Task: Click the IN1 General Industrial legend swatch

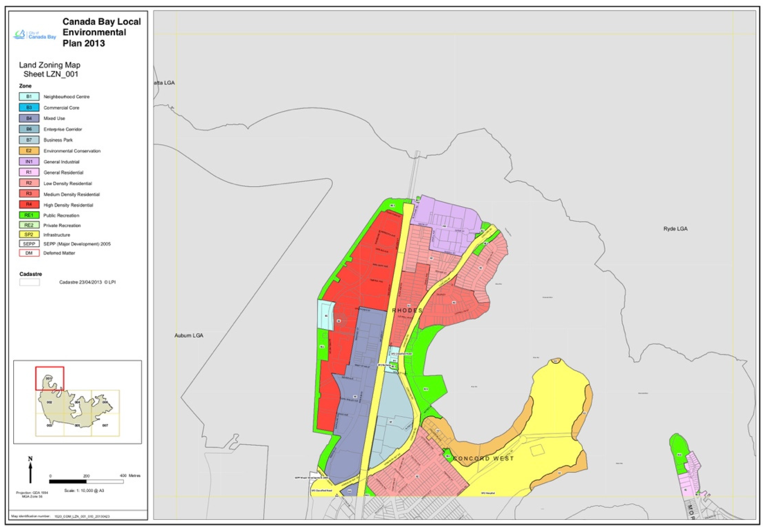Action: (x=29, y=162)
